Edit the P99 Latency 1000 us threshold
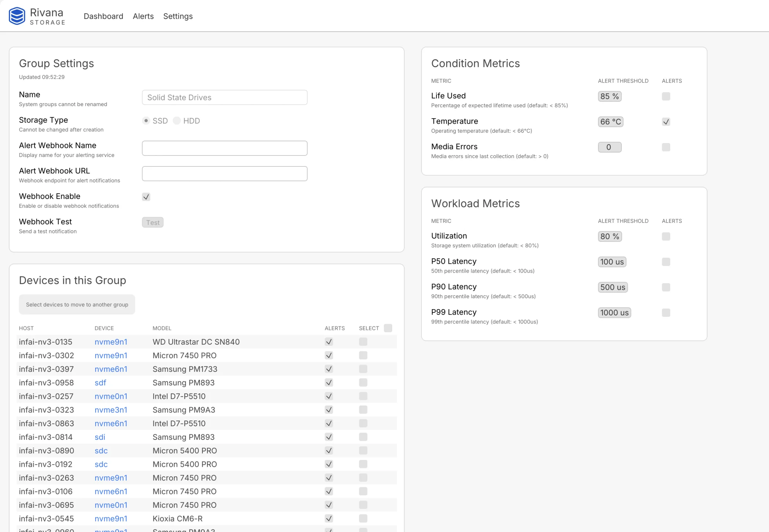 point(614,313)
